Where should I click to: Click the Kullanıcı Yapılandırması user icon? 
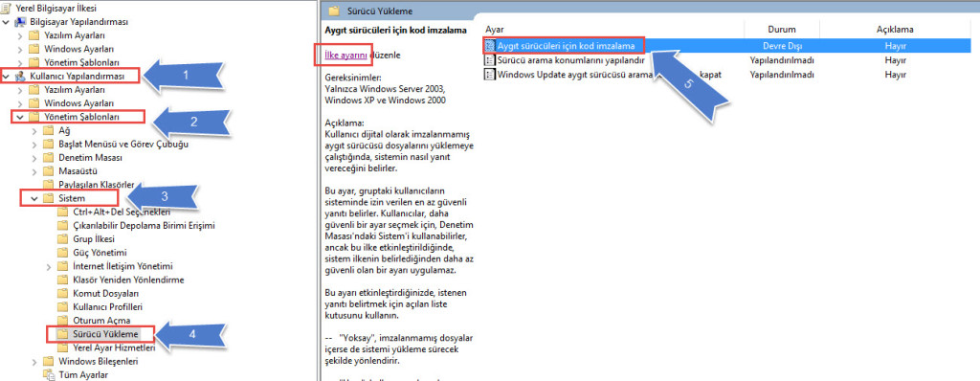tap(20, 76)
